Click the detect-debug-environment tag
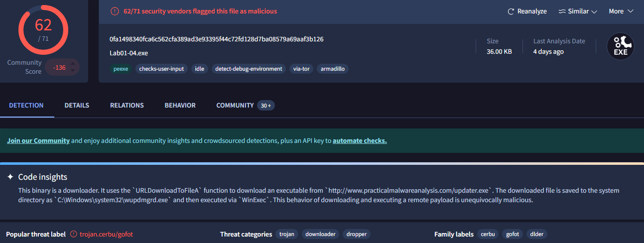Viewport: 644px width, 243px height. pyautogui.click(x=249, y=69)
